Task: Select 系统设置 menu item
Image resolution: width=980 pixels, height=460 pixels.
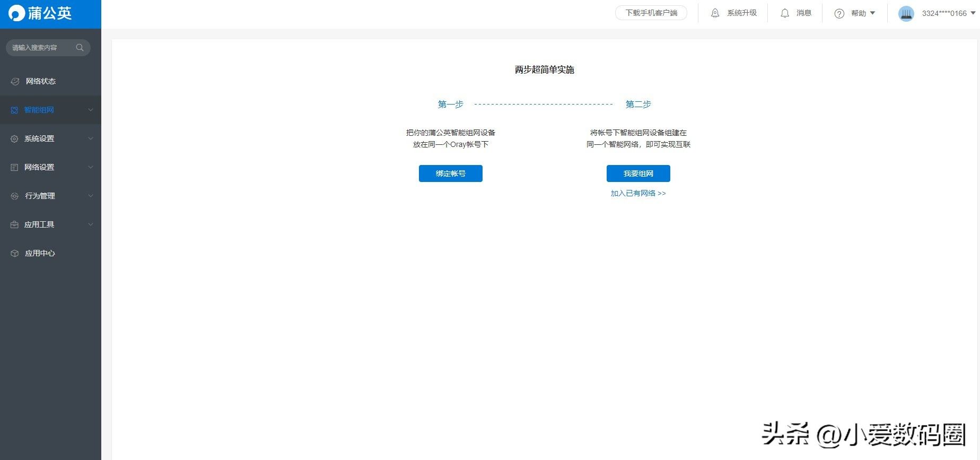Action: coord(50,138)
